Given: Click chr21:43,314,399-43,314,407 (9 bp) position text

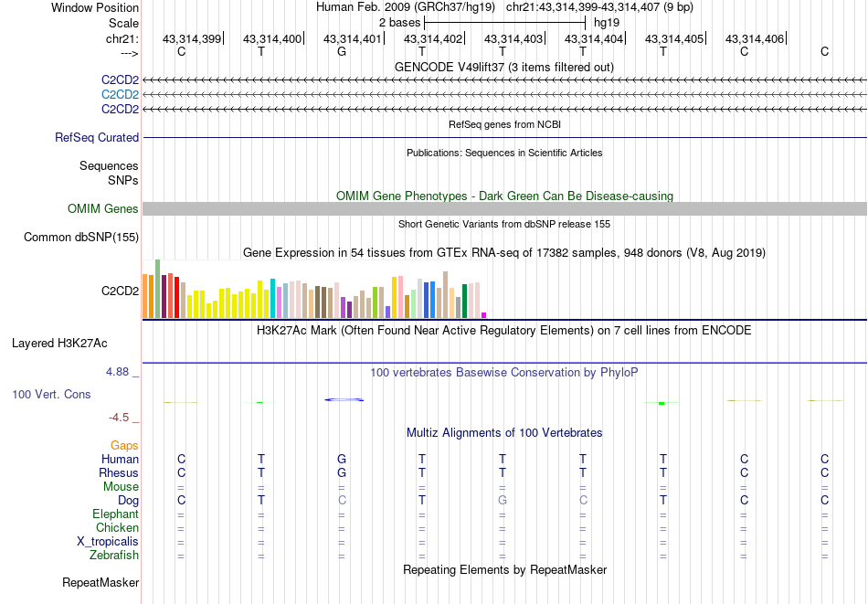Looking at the screenshot, I should [599, 7].
